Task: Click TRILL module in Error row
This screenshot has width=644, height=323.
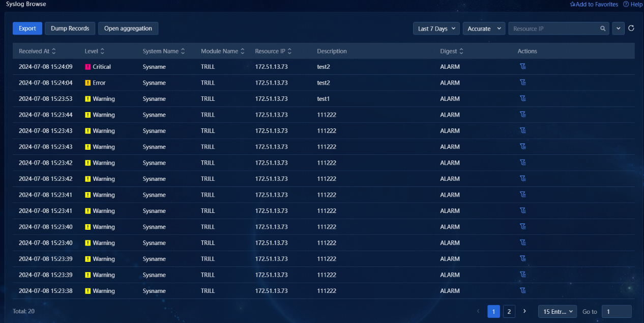Action: 208,83
